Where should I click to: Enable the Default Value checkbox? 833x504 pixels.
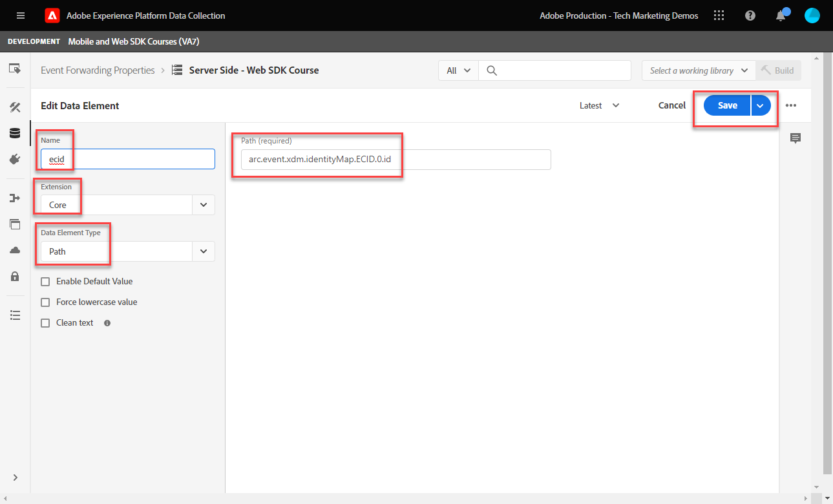click(45, 282)
